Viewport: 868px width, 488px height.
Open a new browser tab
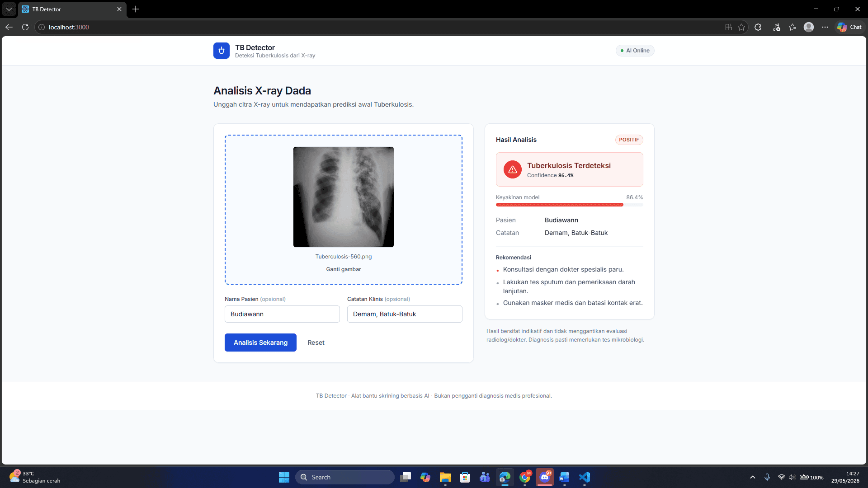136,9
